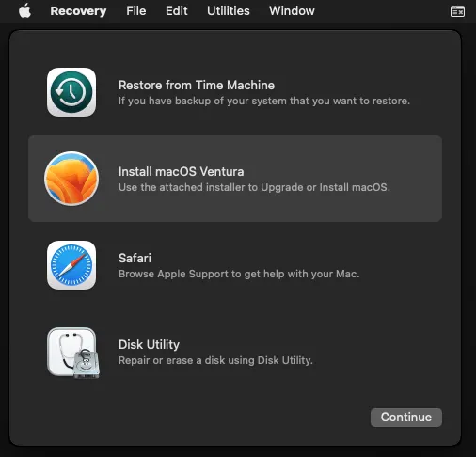
Task: Click 'If you have backup of your system' description
Action: (264, 101)
